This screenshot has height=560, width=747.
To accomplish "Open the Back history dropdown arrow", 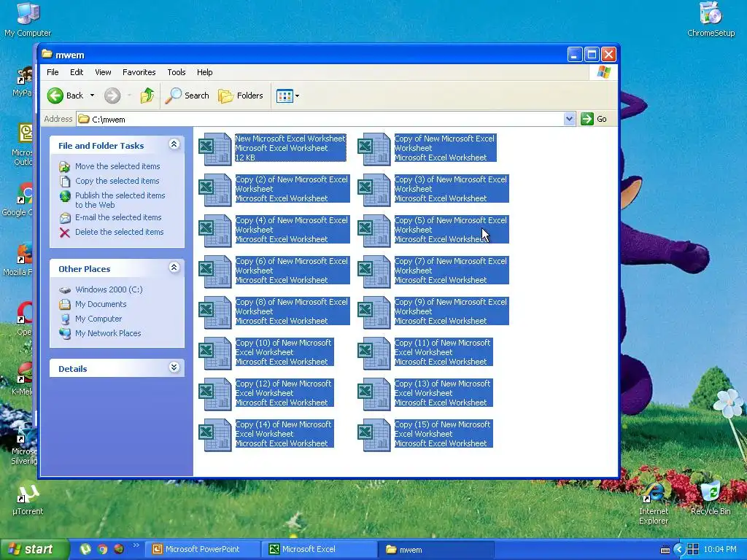I will coord(93,96).
